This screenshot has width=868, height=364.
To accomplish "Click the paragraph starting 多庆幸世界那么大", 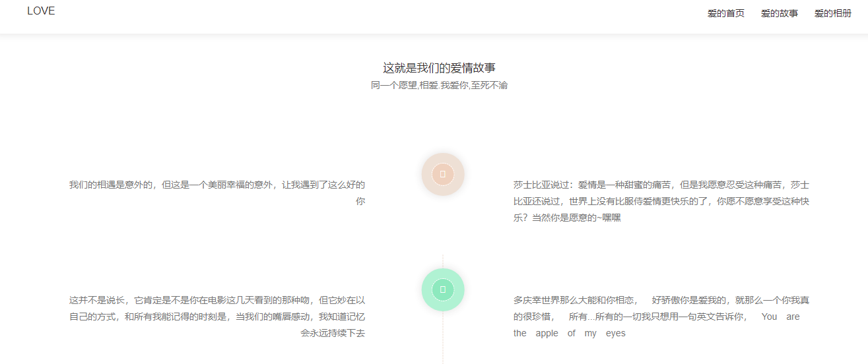I will click(x=661, y=317).
